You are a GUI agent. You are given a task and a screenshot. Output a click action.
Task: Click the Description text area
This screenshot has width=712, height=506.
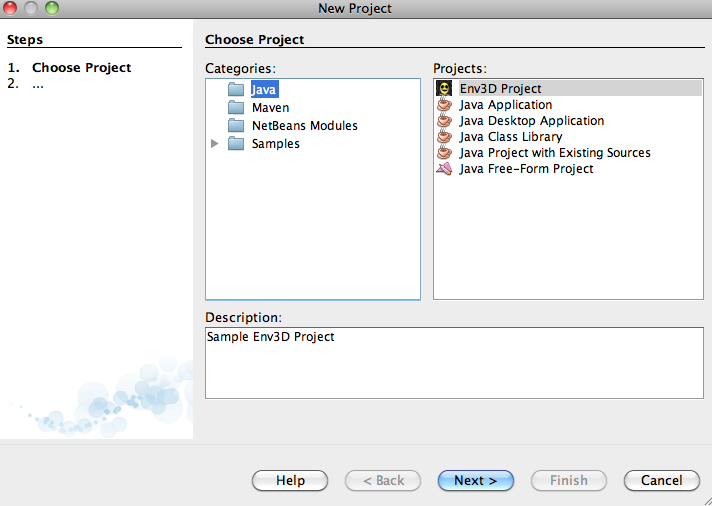[454, 363]
